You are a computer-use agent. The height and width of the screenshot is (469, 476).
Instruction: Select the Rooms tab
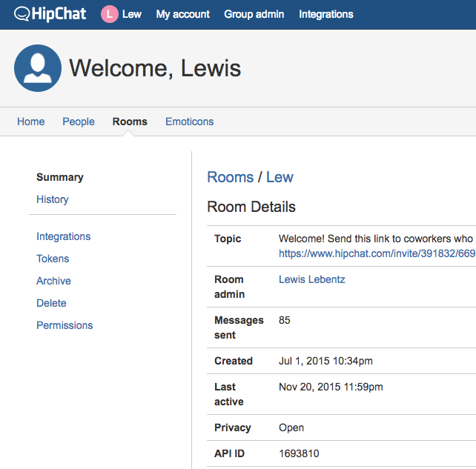click(130, 122)
